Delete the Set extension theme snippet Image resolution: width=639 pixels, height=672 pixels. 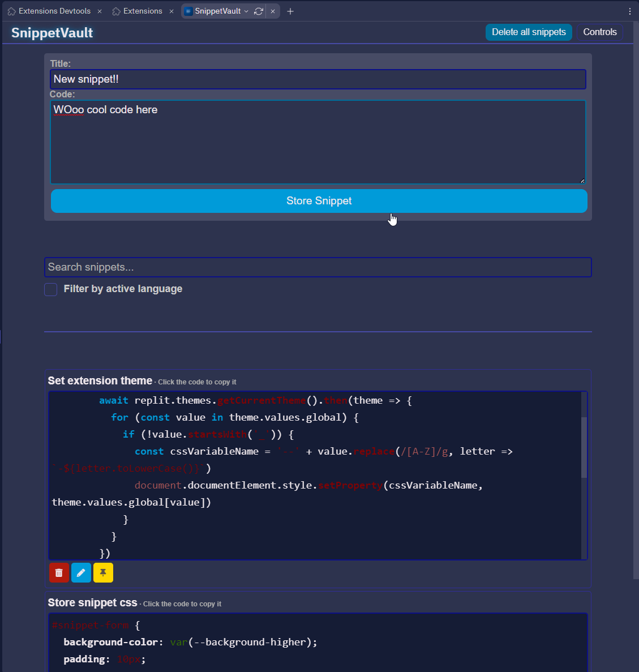59,572
